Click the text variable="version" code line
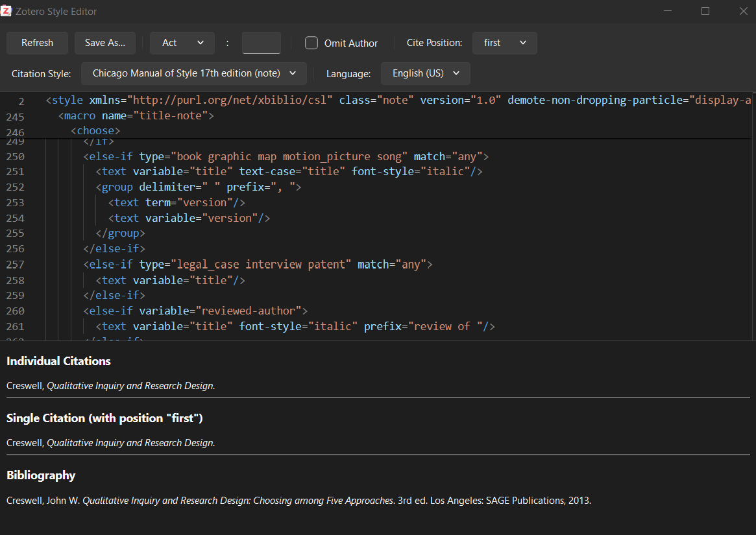 click(189, 218)
